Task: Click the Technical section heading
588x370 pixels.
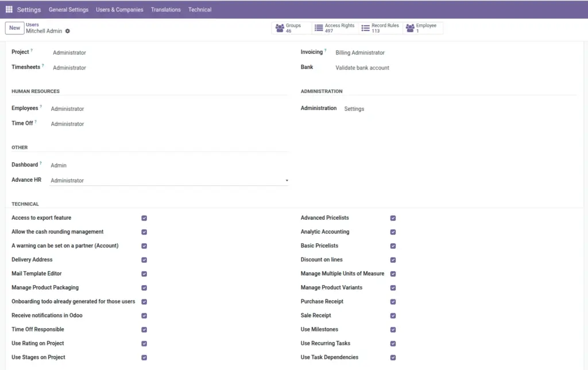Action: [25, 204]
